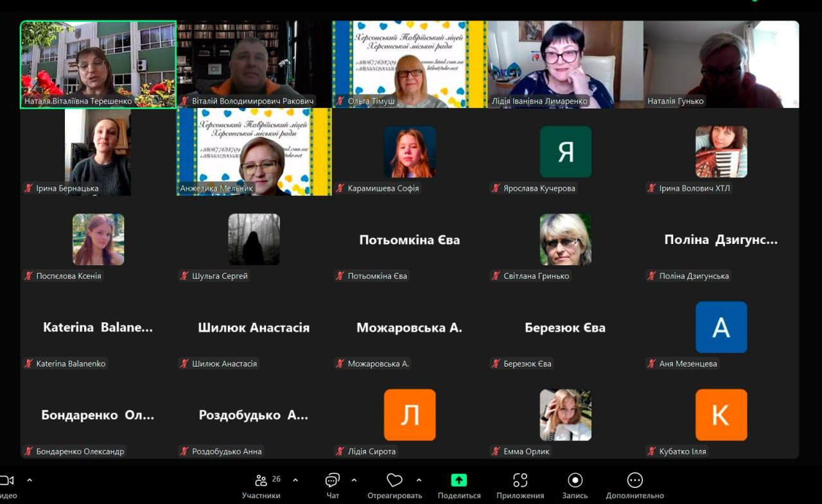
Task: Click Світлана Гринько's profile photo
Action: click(x=566, y=239)
